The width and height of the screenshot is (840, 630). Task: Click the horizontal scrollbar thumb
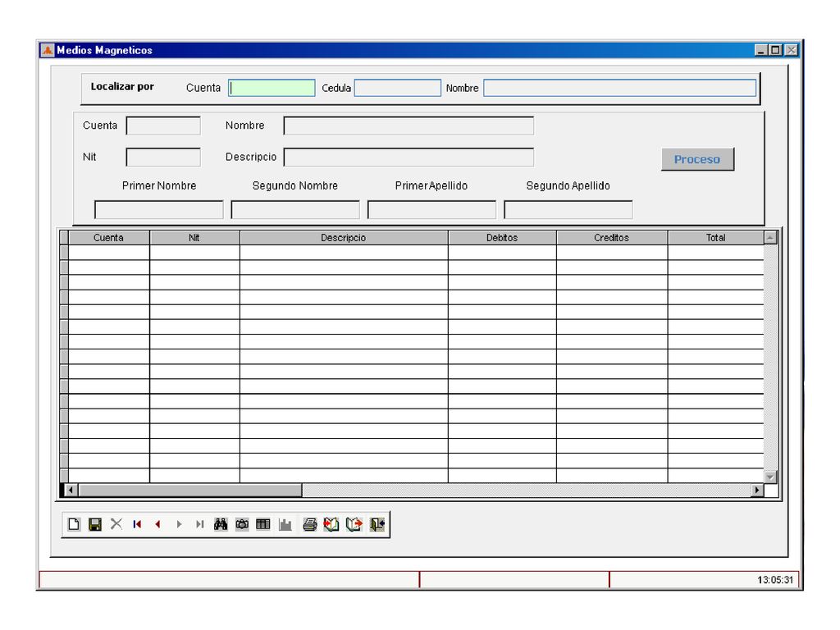190,490
